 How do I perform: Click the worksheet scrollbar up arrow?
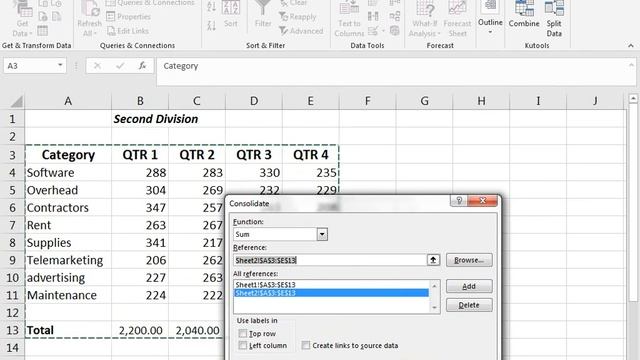coord(633,99)
